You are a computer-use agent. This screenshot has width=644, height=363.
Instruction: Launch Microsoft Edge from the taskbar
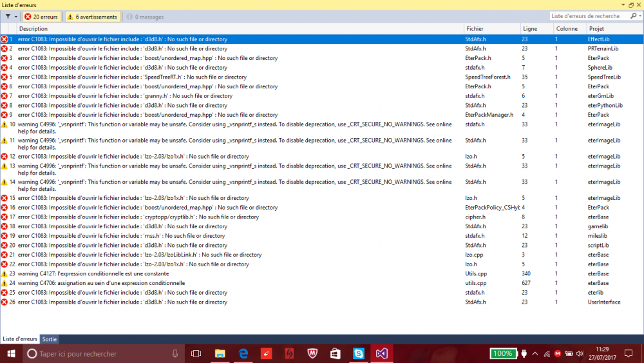click(243, 353)
